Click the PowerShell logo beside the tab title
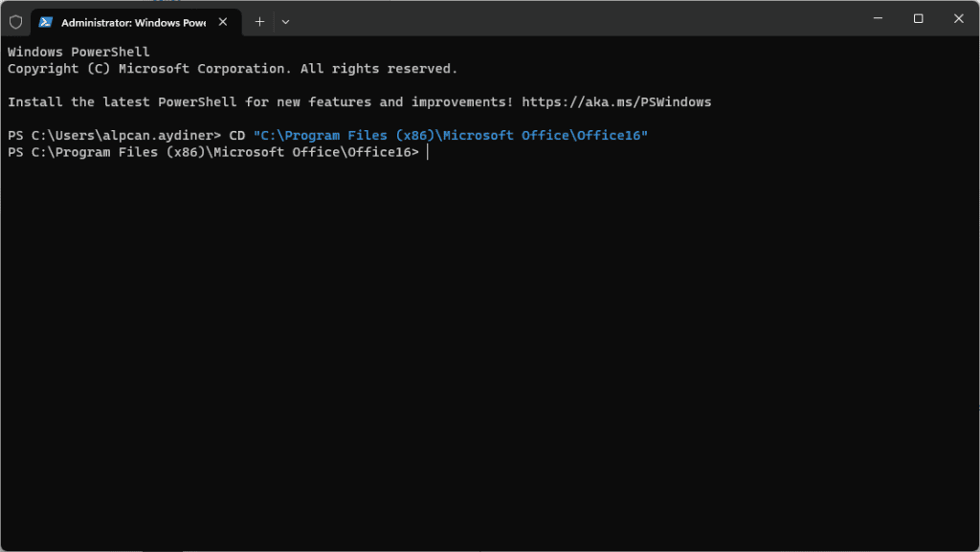The image size is (980, 552). (45, 21)
